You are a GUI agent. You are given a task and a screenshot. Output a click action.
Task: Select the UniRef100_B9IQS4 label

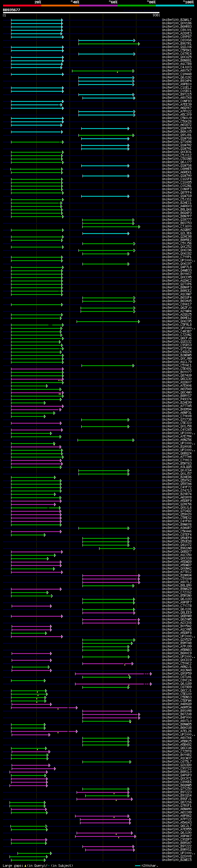pos(176,796)
